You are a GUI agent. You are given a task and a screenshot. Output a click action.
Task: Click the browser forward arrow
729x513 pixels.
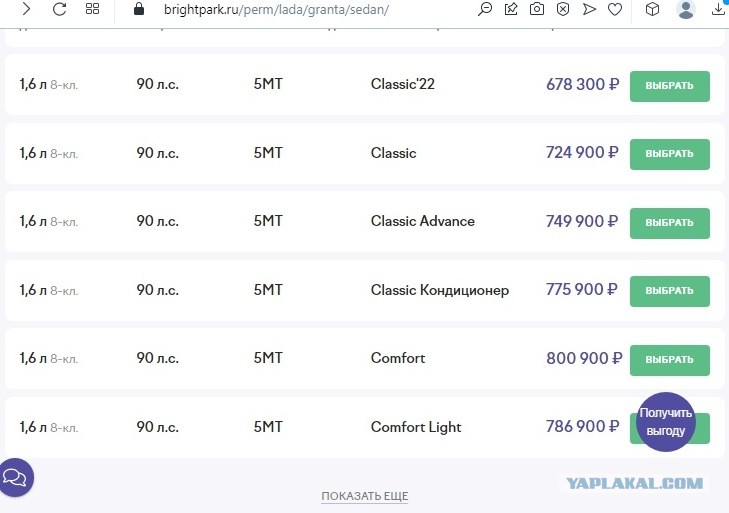(27, 8)
